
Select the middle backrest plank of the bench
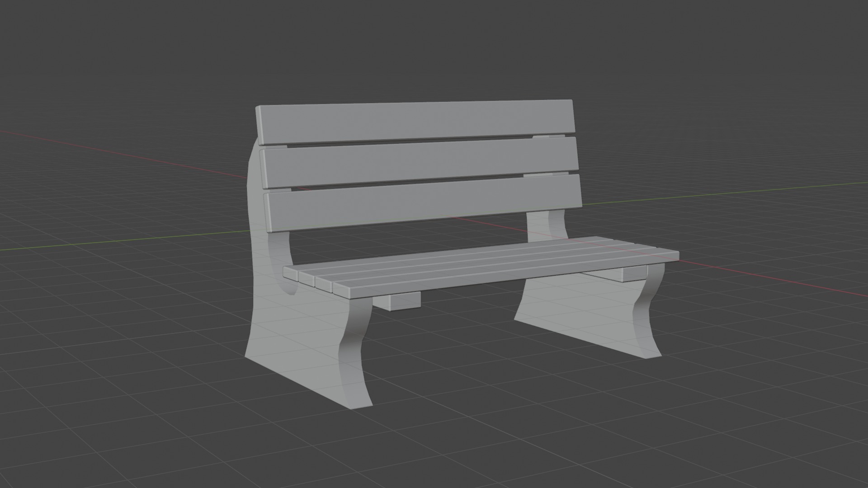[419, 162]
